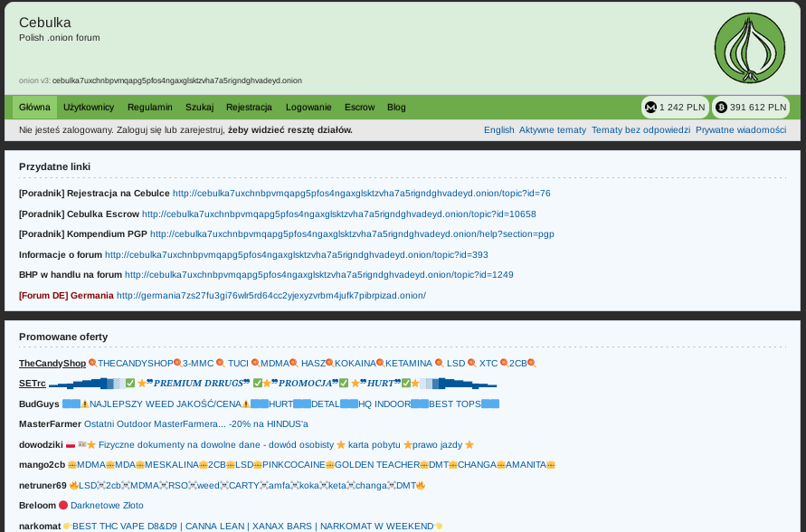Screen dimensions: 806x532
Task: Go to Użytkownicy page
Action: [x=89, y=108]
